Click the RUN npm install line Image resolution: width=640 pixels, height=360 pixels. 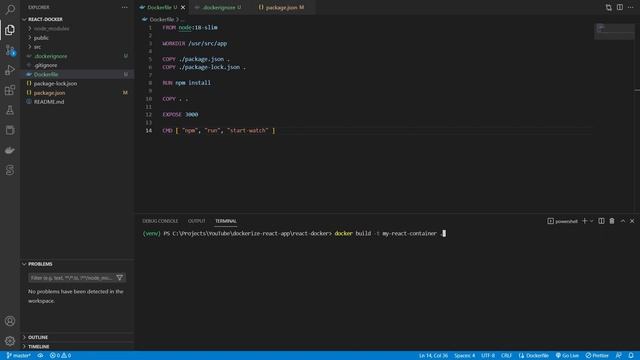[187, 83]
